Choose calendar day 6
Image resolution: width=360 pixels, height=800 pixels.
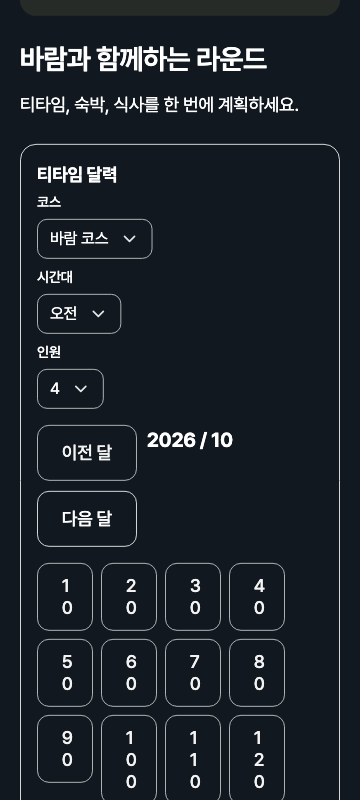tap(129, 673)
